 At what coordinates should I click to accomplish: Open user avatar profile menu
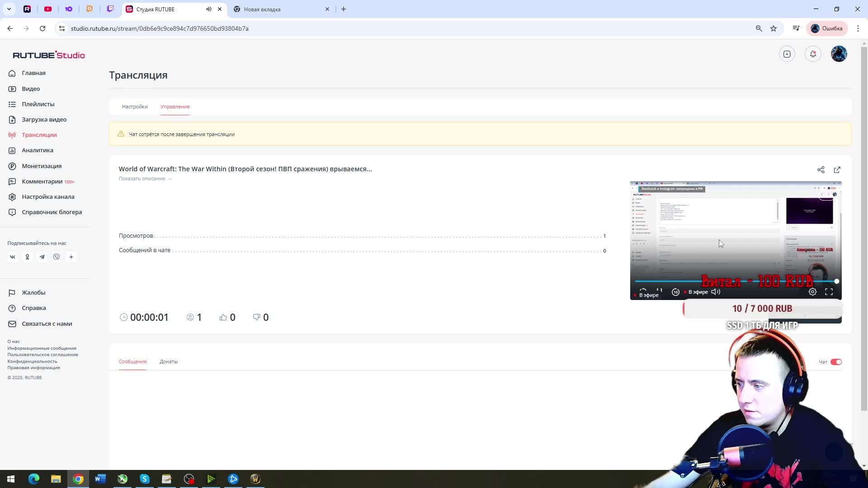coord(839,54)
